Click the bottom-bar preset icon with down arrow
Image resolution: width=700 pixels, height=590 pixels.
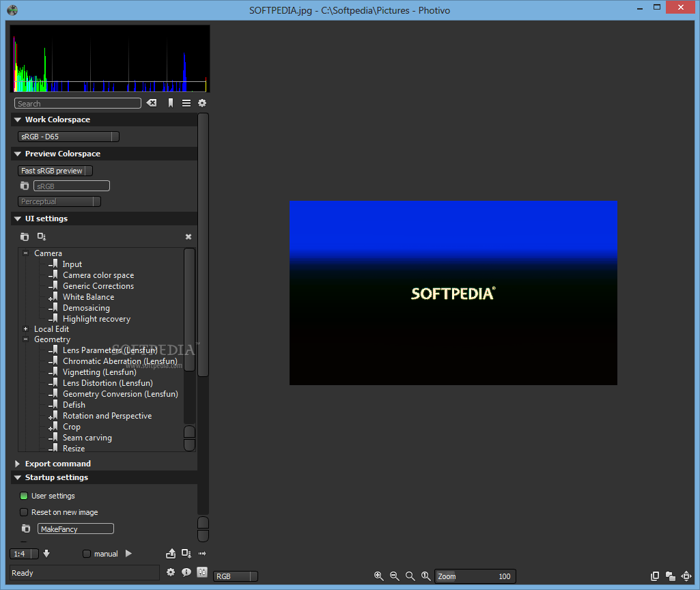pyautogui.click(x=186, y=553)
